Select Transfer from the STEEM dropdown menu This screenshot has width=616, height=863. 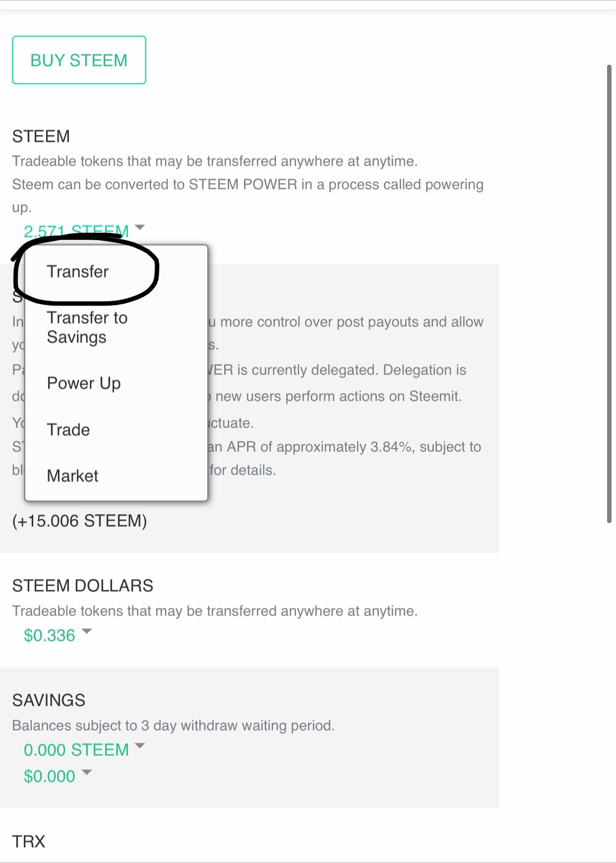pyautogui.click(x=77, y=272)
